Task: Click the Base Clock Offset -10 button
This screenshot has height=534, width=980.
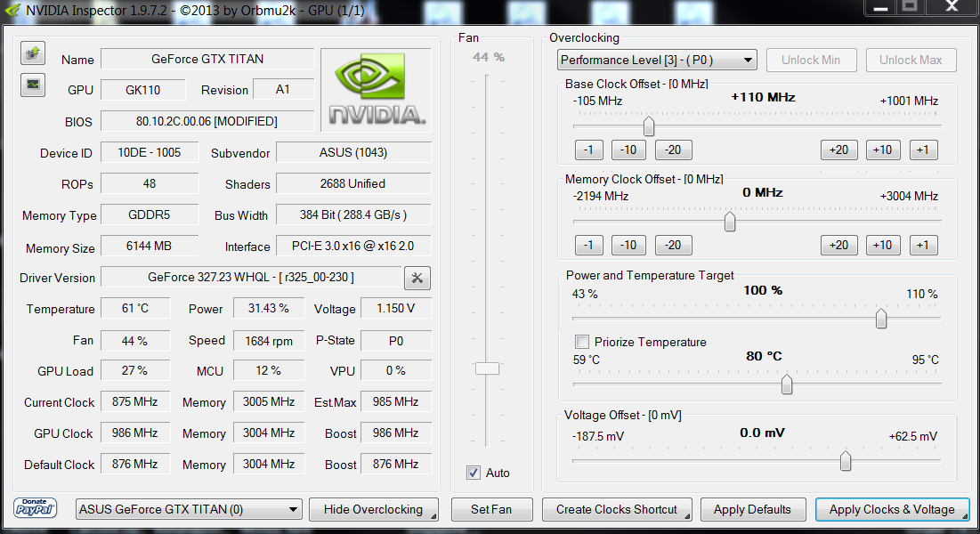Action: point(628,150)
